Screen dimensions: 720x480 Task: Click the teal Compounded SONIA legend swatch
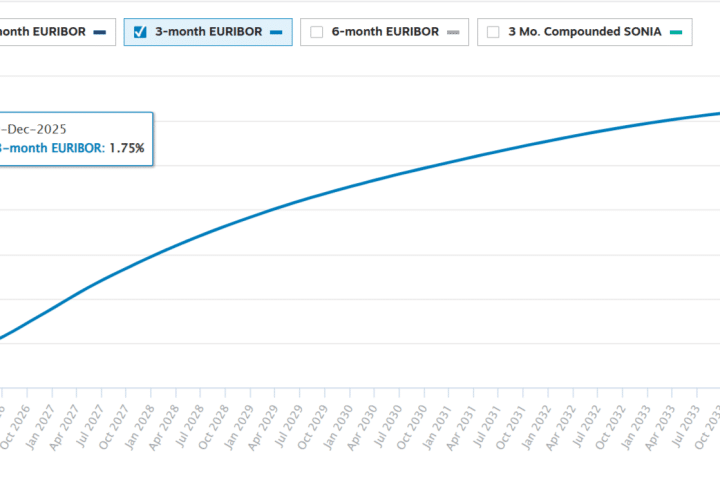676,32
